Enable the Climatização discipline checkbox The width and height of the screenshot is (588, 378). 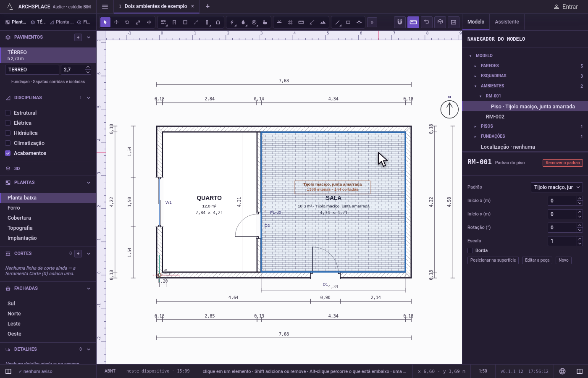point(8,143)
